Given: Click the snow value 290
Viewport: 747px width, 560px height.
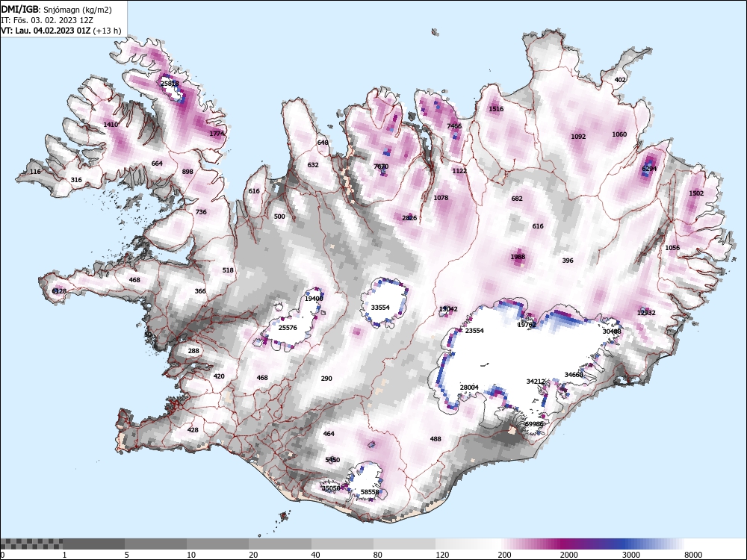Looking at the screenshot, I should coord(326,379).
